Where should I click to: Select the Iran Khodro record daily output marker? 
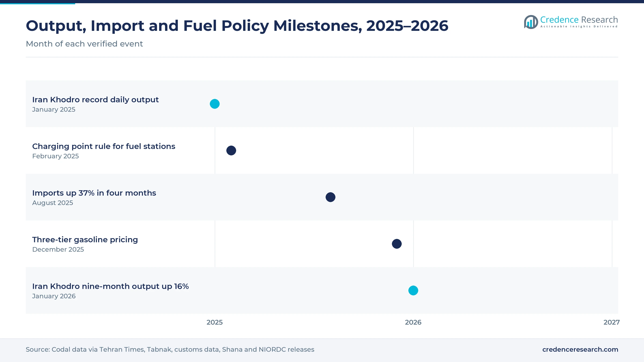[x=215, y=104]
